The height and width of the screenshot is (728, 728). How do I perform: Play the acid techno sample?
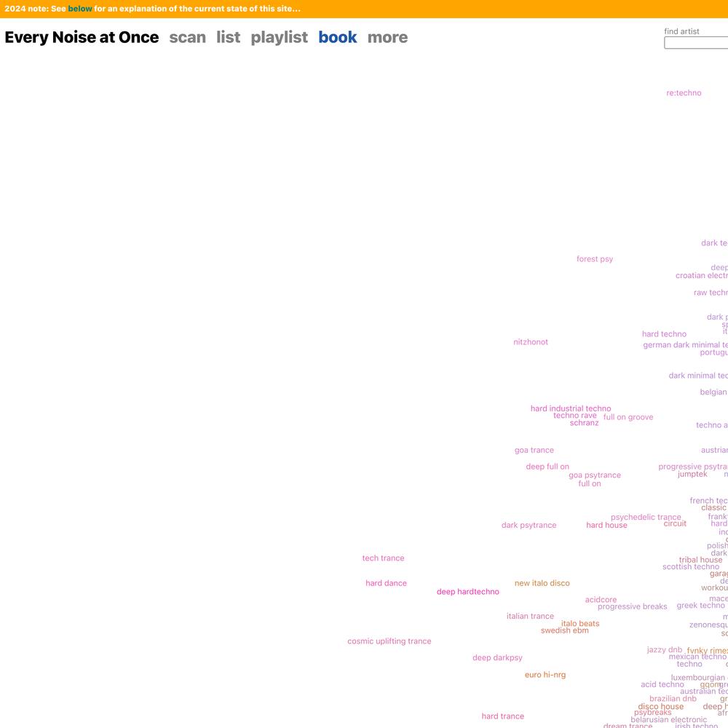pyautogui.click(x=662, y=685)
